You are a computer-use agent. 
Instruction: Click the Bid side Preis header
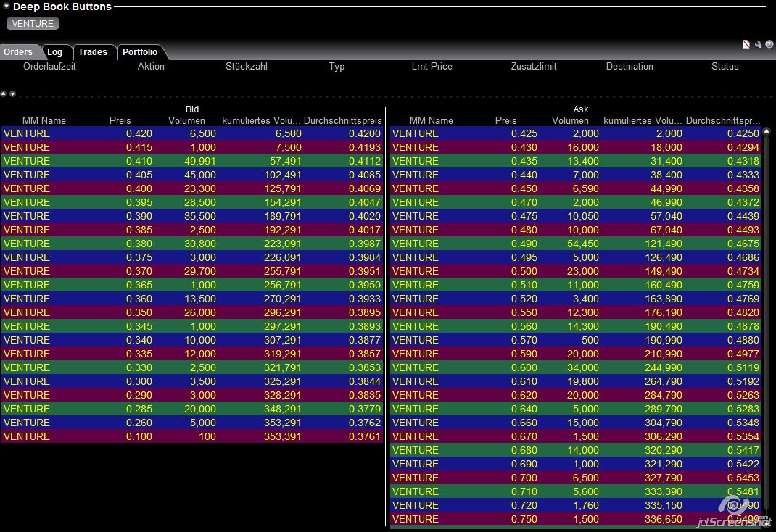point(120,120)
